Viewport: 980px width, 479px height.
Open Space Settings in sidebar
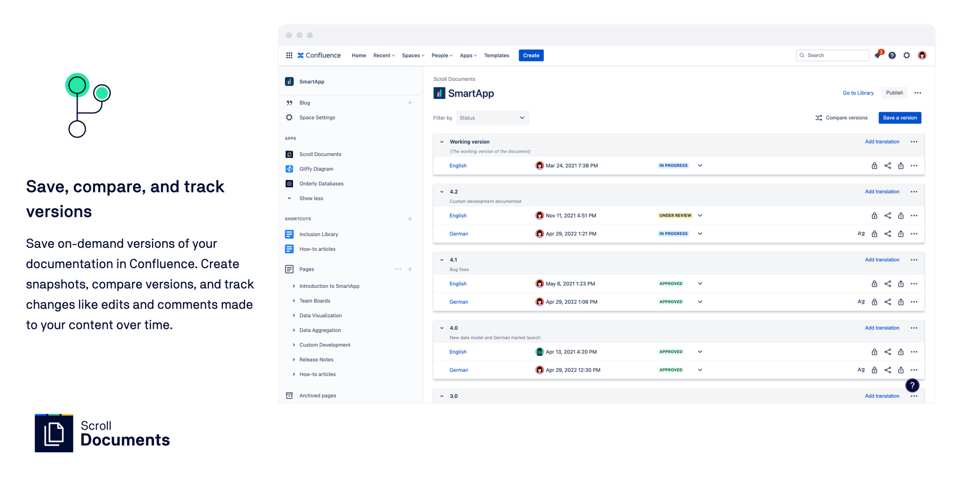pos(317,118)
